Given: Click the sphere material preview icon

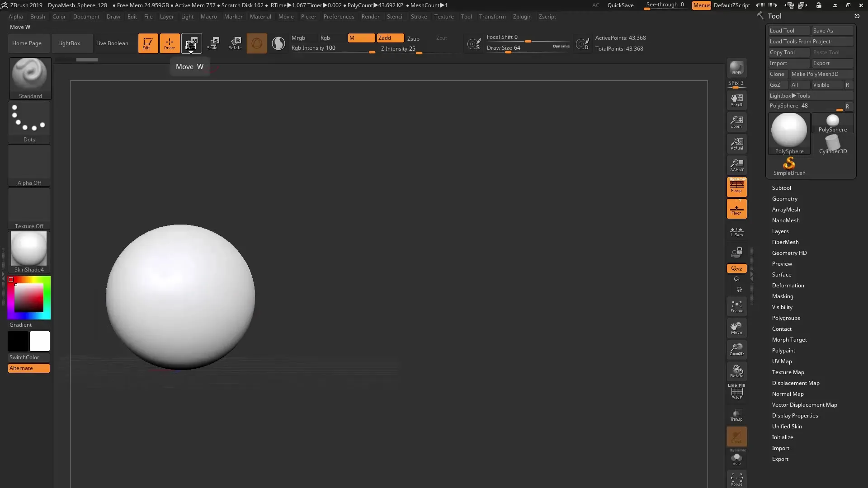Looking at the screenshot, I should (278, 43).
